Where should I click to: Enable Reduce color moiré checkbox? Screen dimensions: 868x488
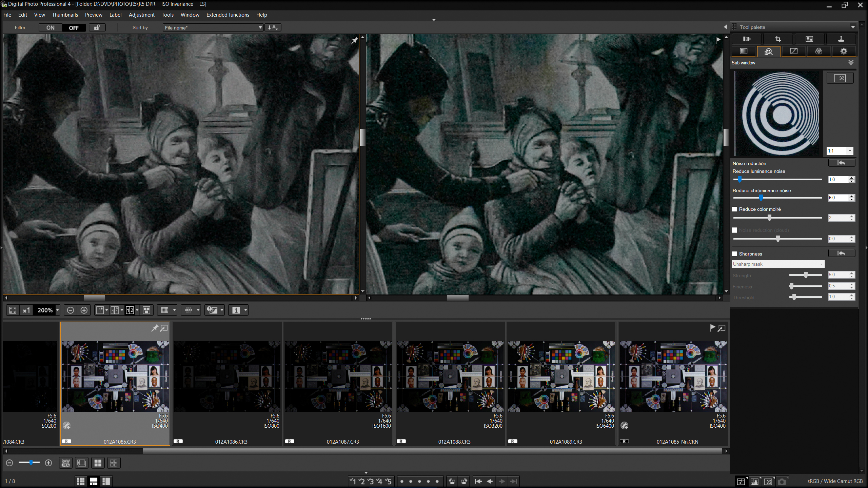[x=734, y=209]
